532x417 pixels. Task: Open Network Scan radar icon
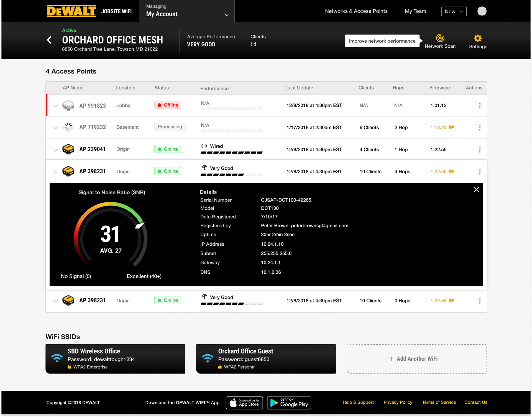click(x=440, y=38)
